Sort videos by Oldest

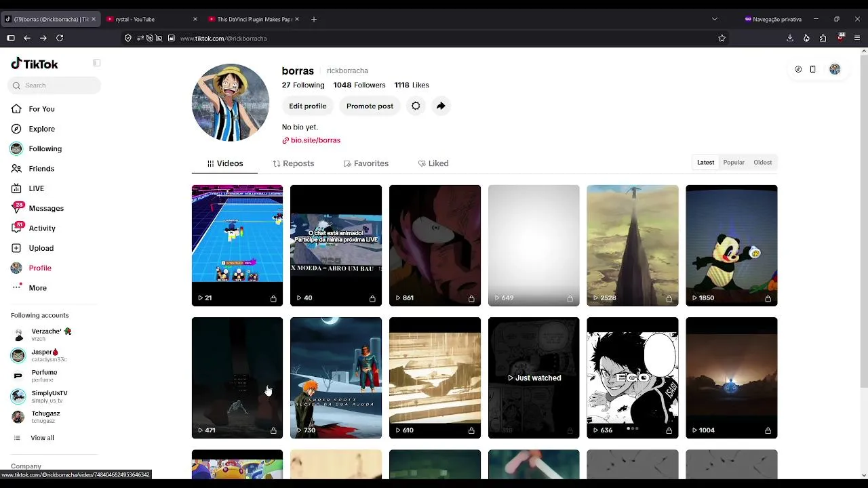pyautogui.click(x=763, y=163)
